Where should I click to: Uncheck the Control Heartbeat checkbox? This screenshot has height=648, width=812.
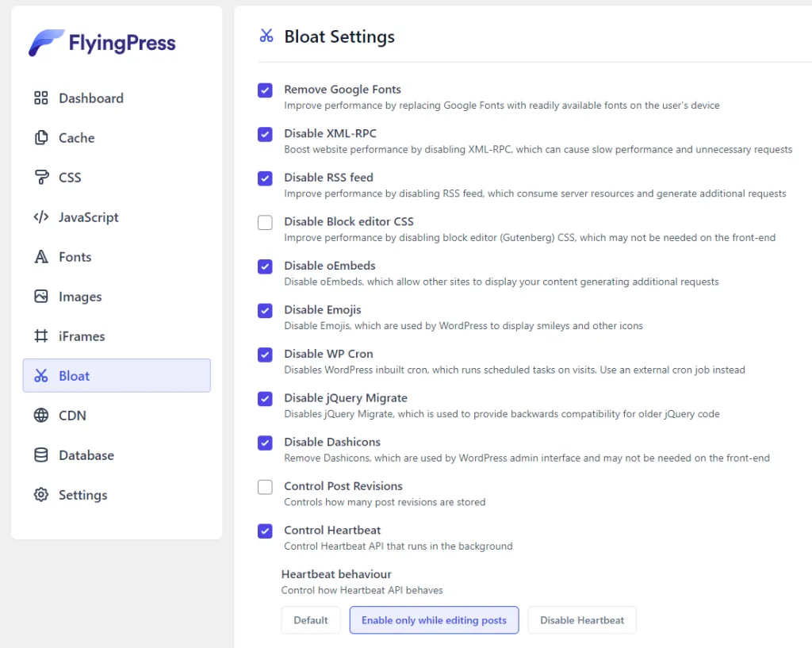tap(265, 531)
